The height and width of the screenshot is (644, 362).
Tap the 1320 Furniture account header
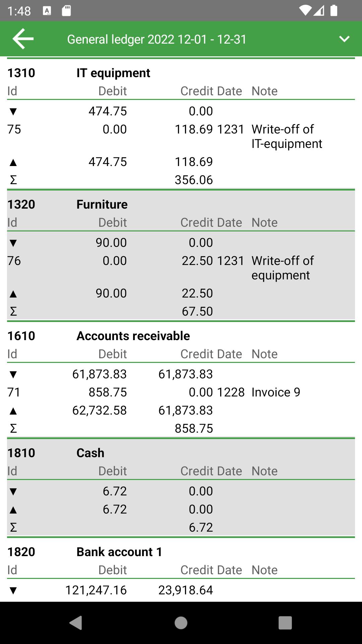[x=102, y=204]
